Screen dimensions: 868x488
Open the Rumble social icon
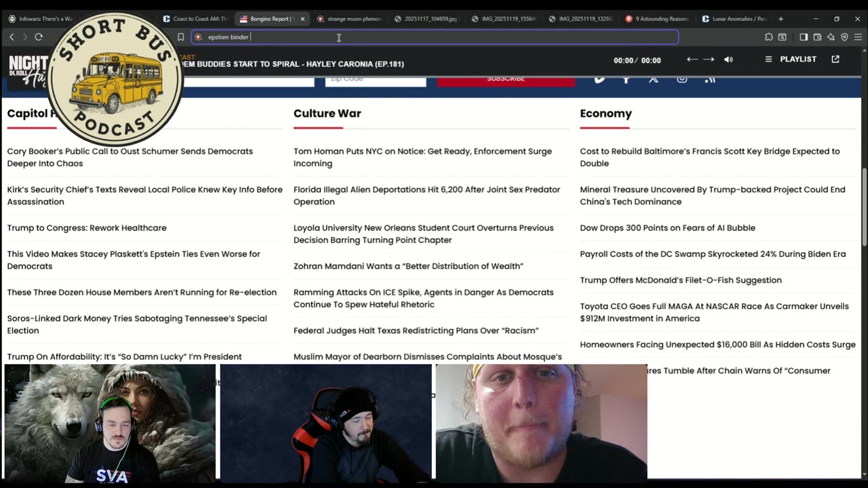click(599, 79)
